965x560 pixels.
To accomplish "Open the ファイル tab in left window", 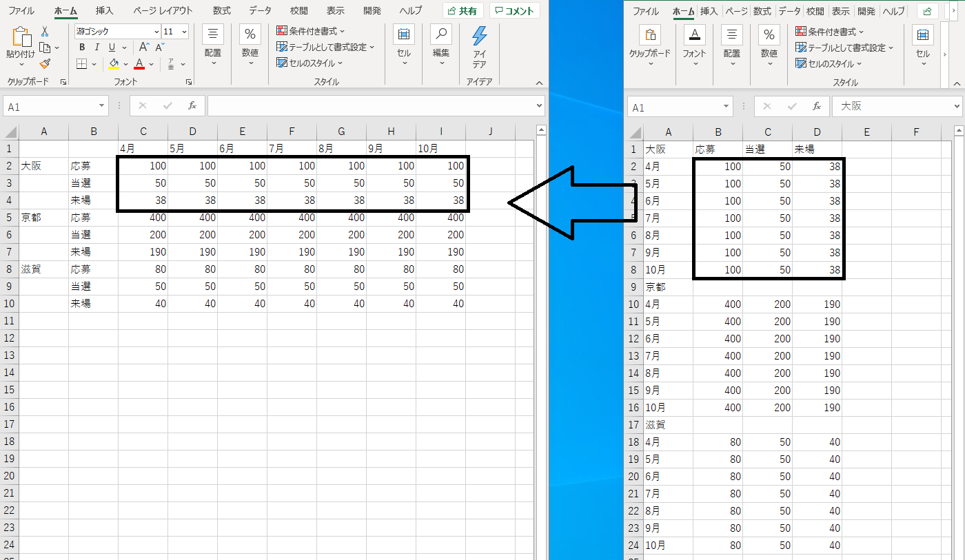I will pyautogui.click(x=21, y=11).
